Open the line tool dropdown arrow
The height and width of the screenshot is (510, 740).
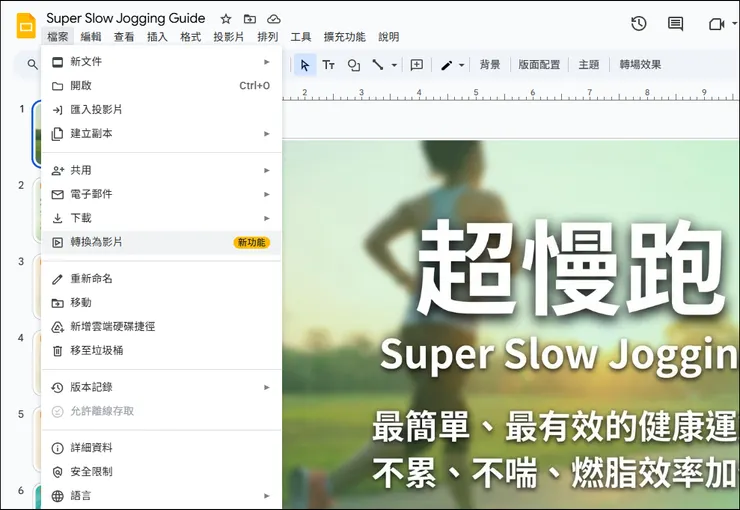(394, 65)
